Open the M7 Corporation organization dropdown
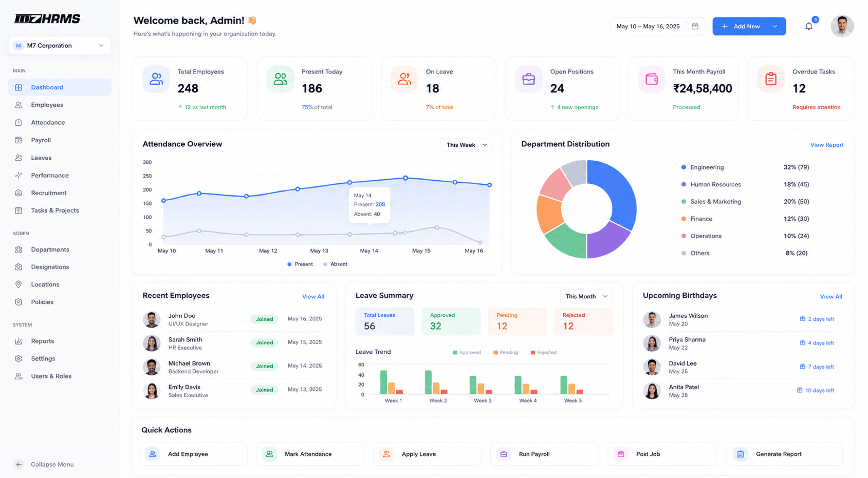The width and height of the screenshot is (868, 478). pos(60,46)
